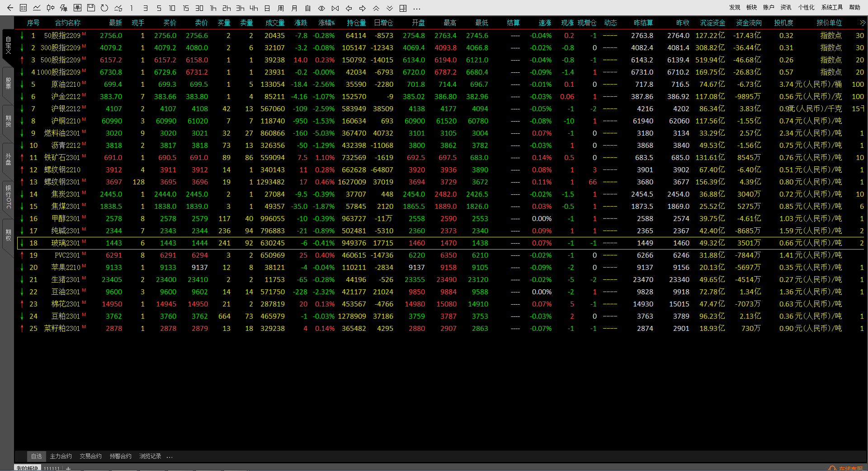Expand the toolbar overflow ellipsis
Screen dimensions: 868x471
(417, 8)
